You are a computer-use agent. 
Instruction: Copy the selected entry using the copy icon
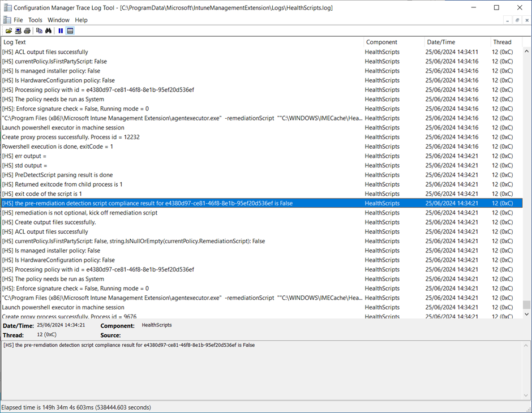tap(39, 31)
